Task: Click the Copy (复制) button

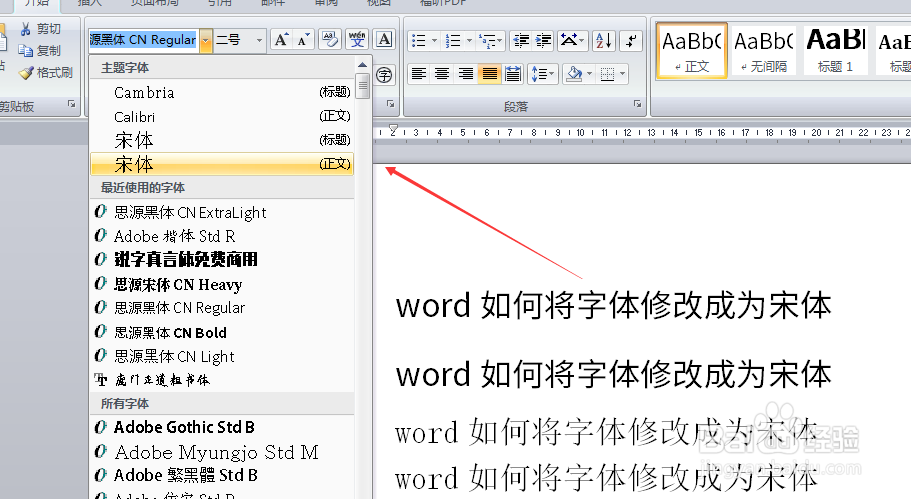Action: coord(40,51)
